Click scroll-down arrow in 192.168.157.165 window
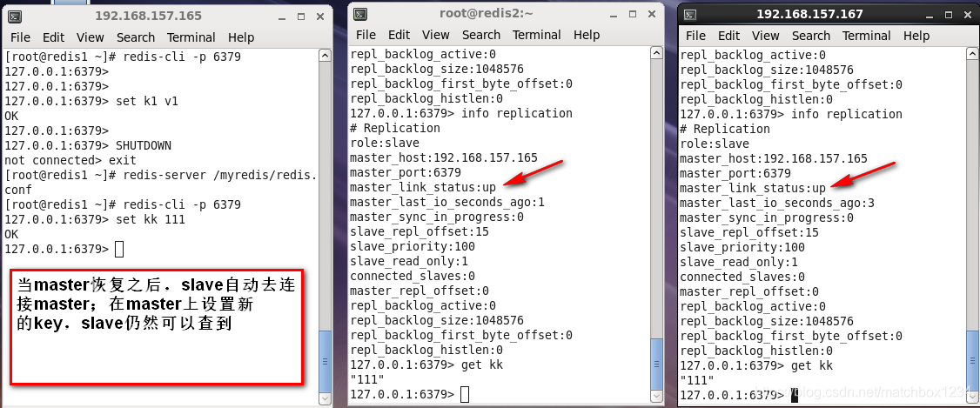The height and width of the screenshot is (408, 980). 325,398
